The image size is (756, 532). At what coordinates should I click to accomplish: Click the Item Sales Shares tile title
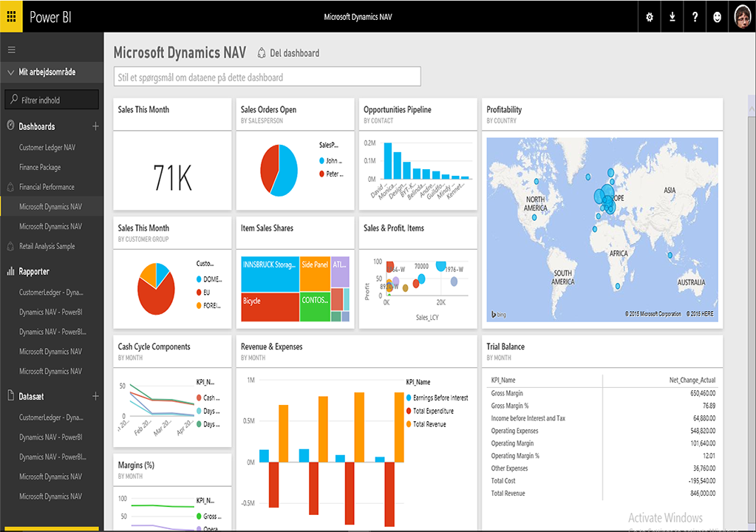267,228
